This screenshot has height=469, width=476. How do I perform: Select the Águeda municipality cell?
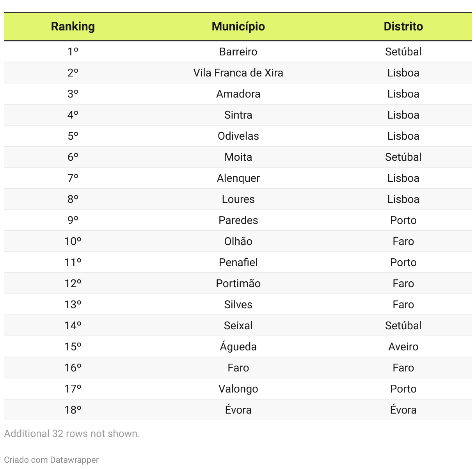click(x=238, y=347)
